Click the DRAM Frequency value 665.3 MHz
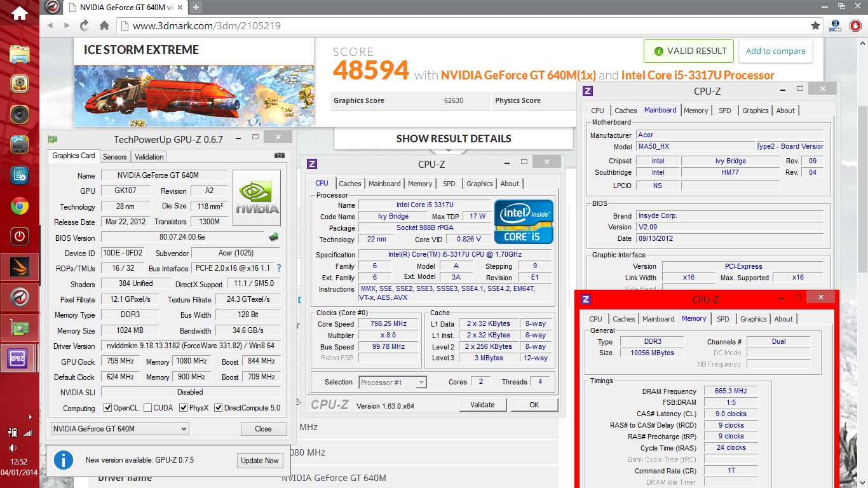This screenshot has height=488, width=868. pyautogui.click(x=731, y=391)
